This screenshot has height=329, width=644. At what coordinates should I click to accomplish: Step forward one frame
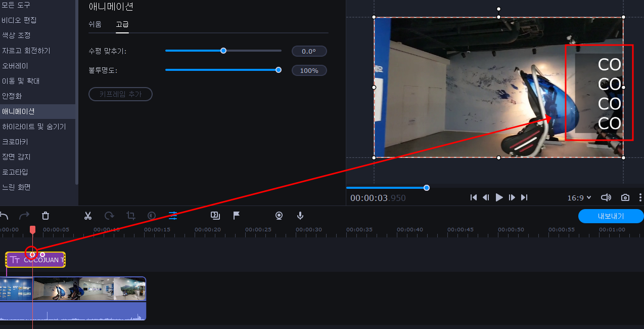pyautogui.click(x=512, y=197)
